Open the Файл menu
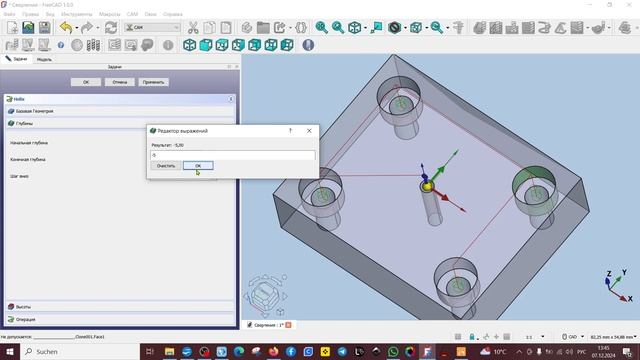This screenshot has width=640, height=360. click(x=9, y=14)
